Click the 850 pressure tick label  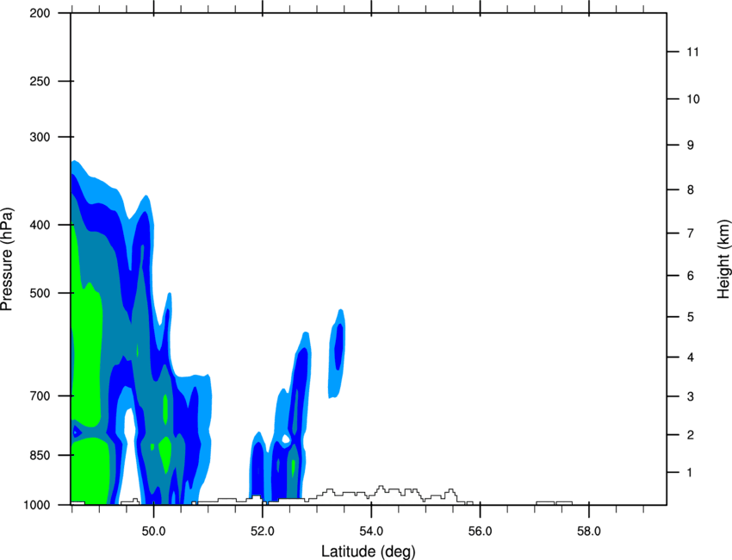(x=40, y=455)
